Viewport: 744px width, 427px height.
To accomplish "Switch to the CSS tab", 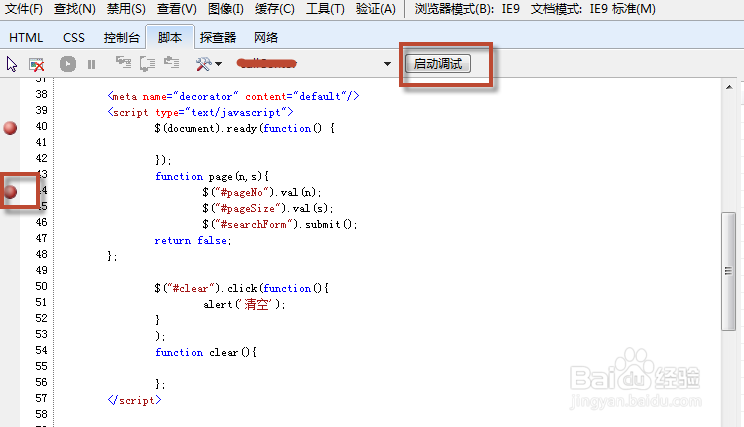I will coord(74,37).
